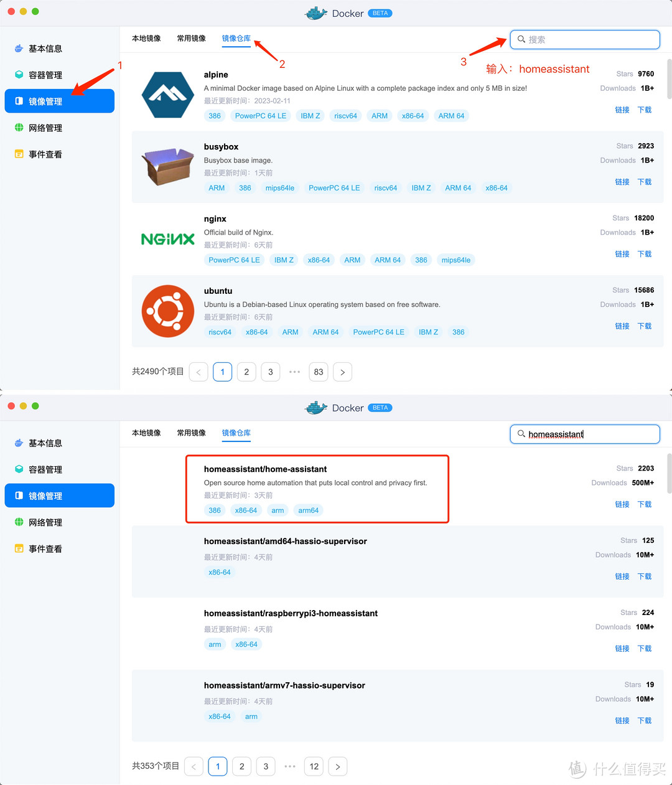Click the next page arrow button
The height and width of the screenshot is (785, 672).
click(x=342, y=372)
